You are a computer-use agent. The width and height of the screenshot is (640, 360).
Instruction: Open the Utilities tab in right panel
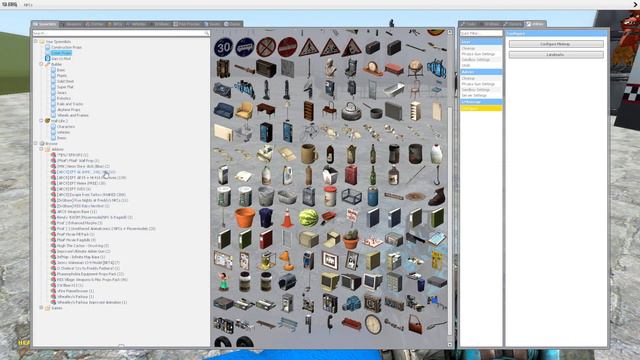point(536,24)
